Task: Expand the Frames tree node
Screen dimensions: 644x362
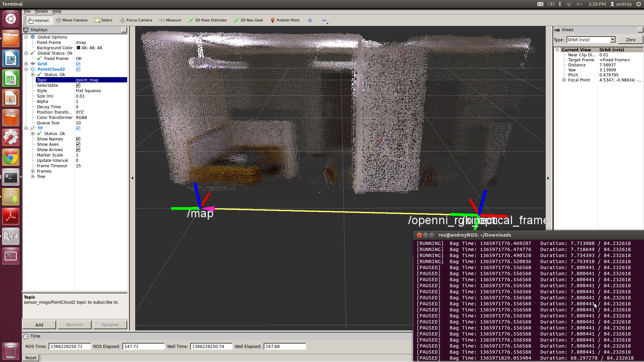Action: tap(33, 171)
